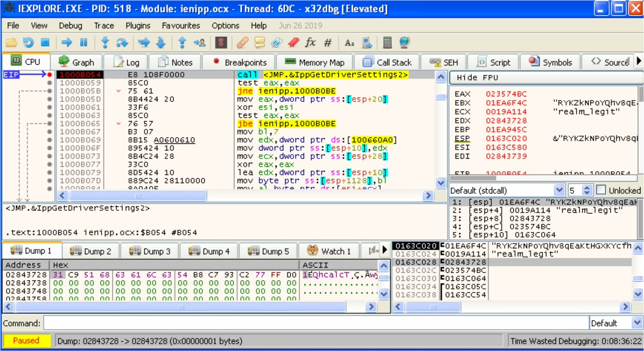Select stack address 0163C020 row
Image resolution: width=644 pixels, height=351 pixels.
(x=512, y=246)
